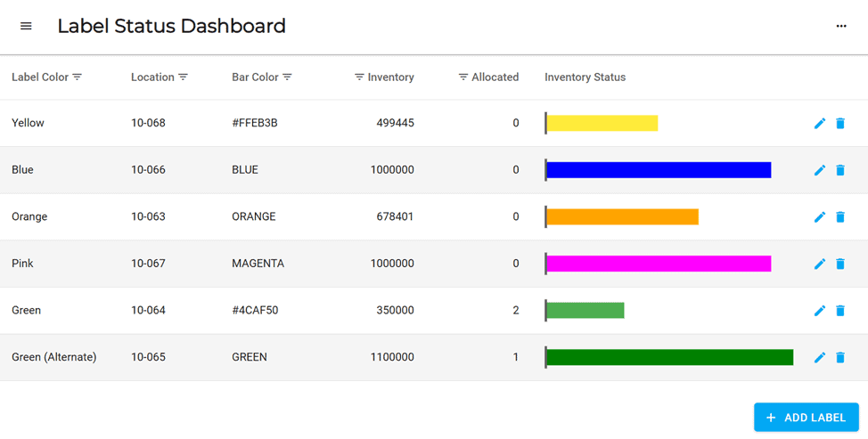
Task: Open filter icon beside Inventory header
Action: 359,77
